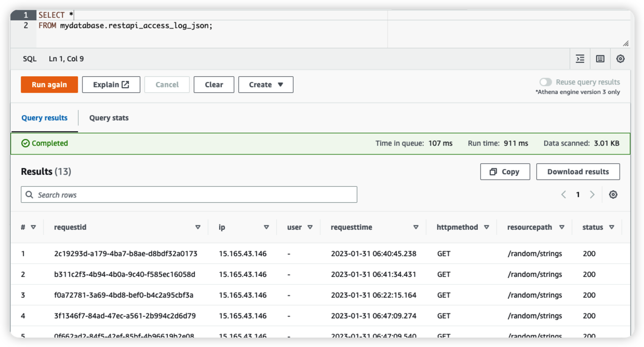The height and width of the screenshot is (347, 644).
Task: Click the Completed status label
Action: [x=45, y=143]
